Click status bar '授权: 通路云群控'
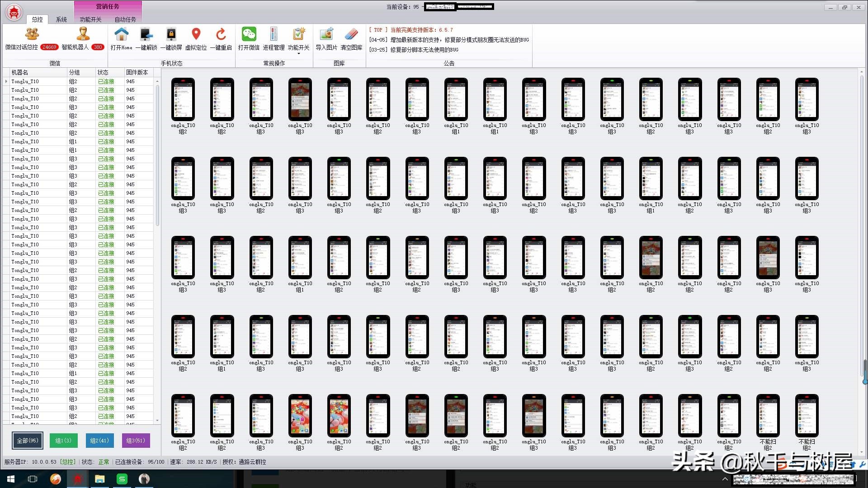868x488 pixels. 244,462
